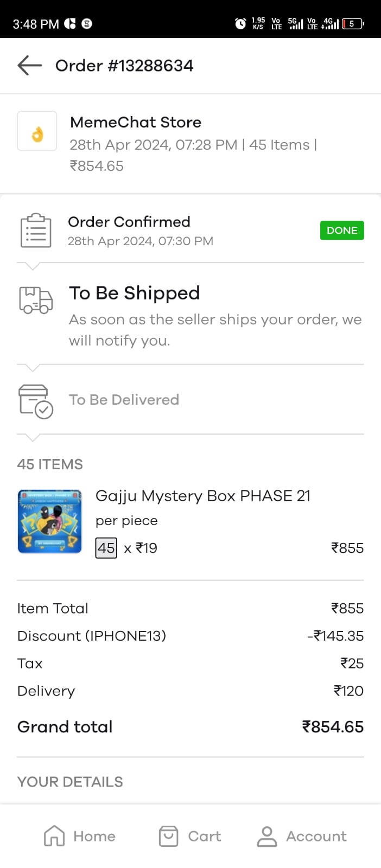Open the Account tab label
The image size is (381, 868).
pos(316,837)
